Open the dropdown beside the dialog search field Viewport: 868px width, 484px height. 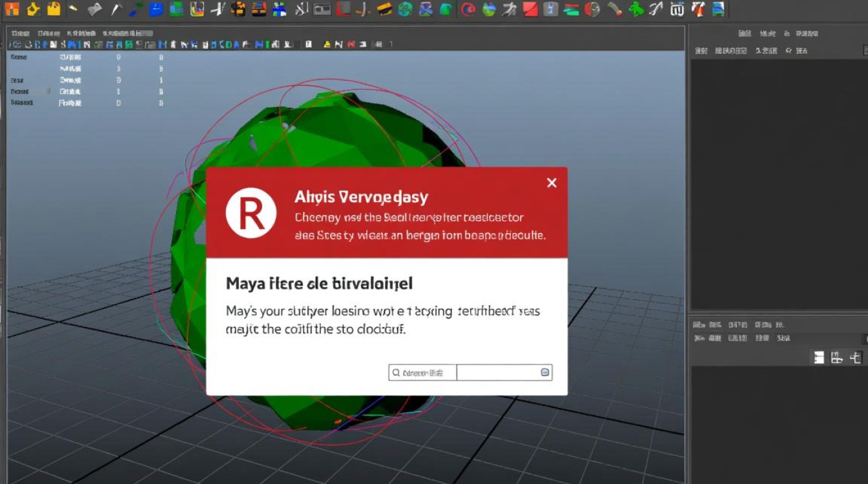[x=504, y=372]
